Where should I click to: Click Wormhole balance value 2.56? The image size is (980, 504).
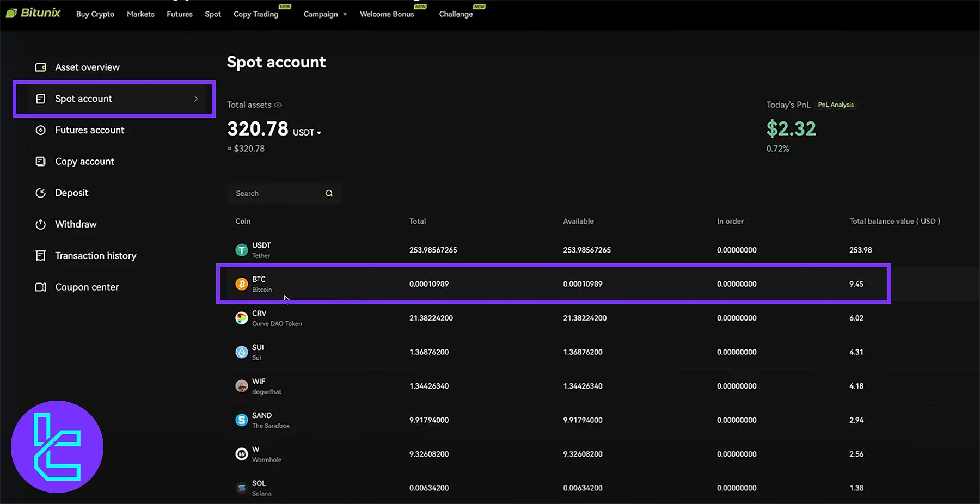click(856, 454)
